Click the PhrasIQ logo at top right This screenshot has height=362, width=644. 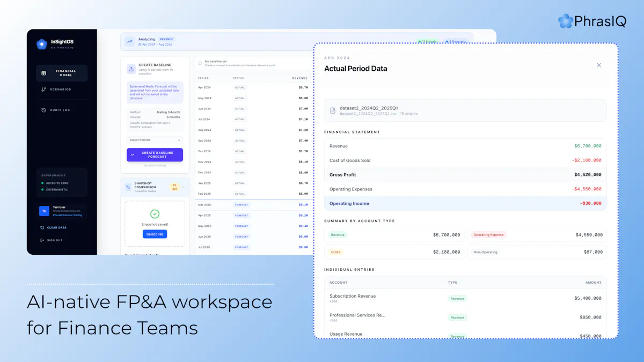click(591, 21)
